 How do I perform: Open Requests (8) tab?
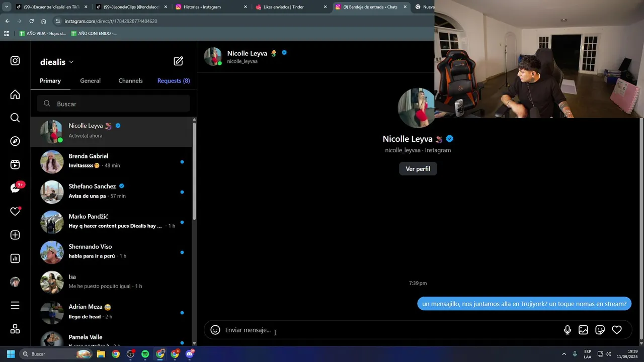(x=174, y=80)
